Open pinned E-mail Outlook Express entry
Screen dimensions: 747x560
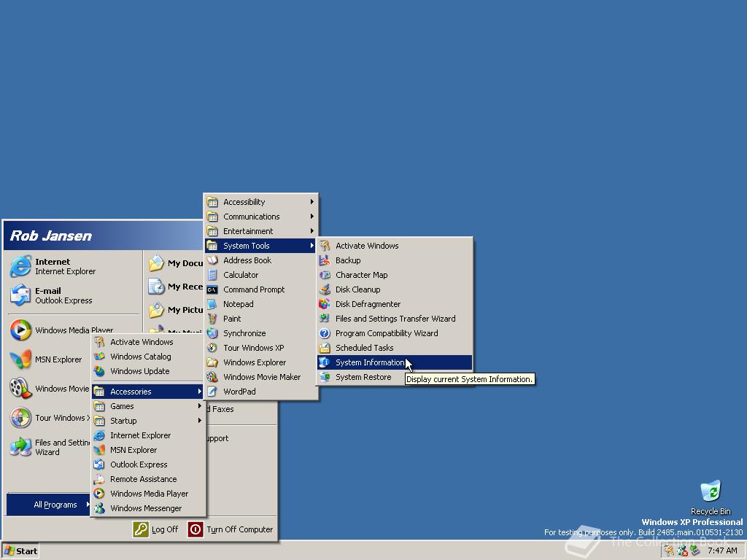coord(74,295)
